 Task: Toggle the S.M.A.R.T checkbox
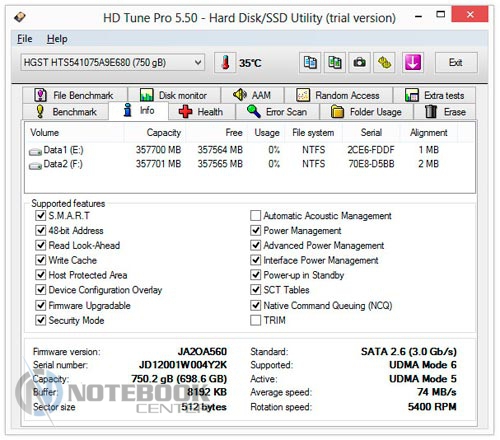pos(41,215)
